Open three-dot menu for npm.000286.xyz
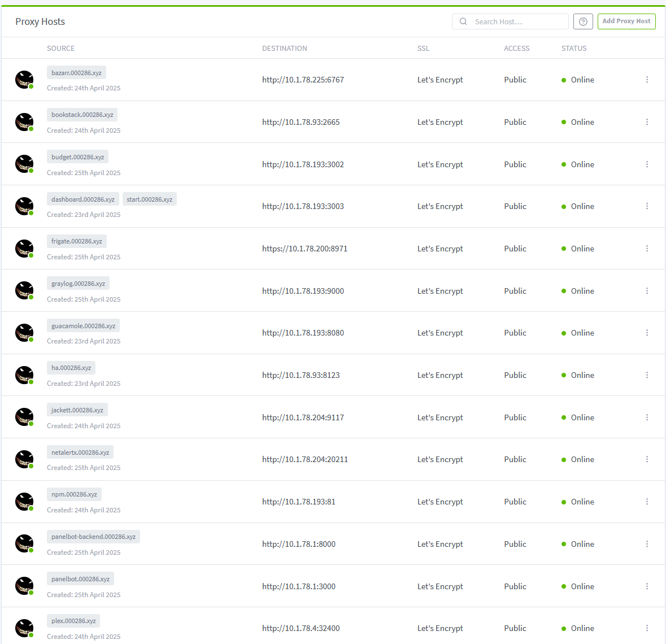 [647, 502]
